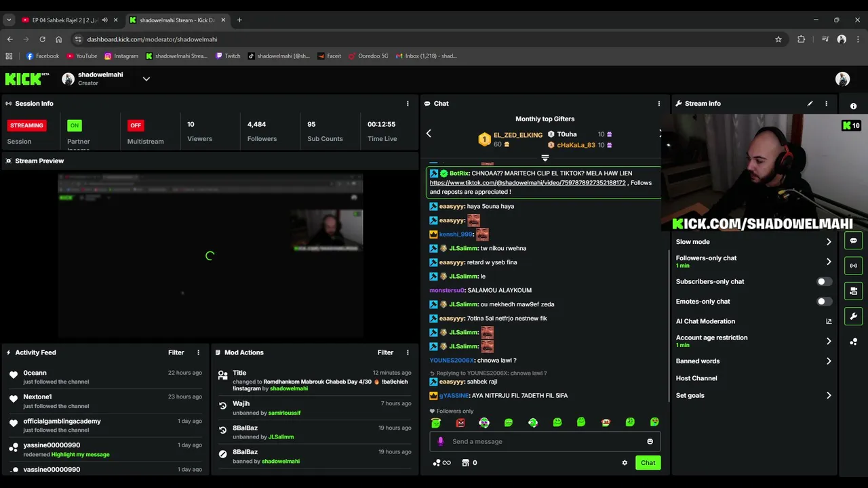Toggle the chat bubble widget in right sidebar
This screenshot has height=488, width=868.
(853, 241)
